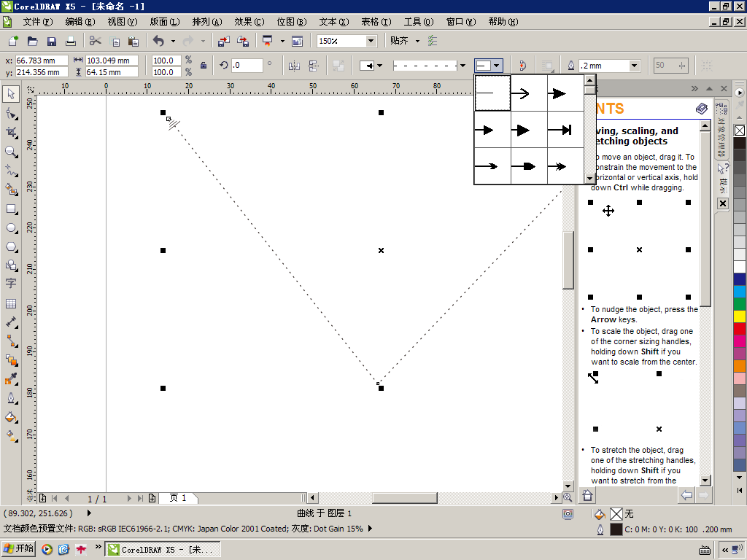This screenshot has width=747, height=560.
Task: Select the Smart Fill tool
Action: [x=11, y=190]
